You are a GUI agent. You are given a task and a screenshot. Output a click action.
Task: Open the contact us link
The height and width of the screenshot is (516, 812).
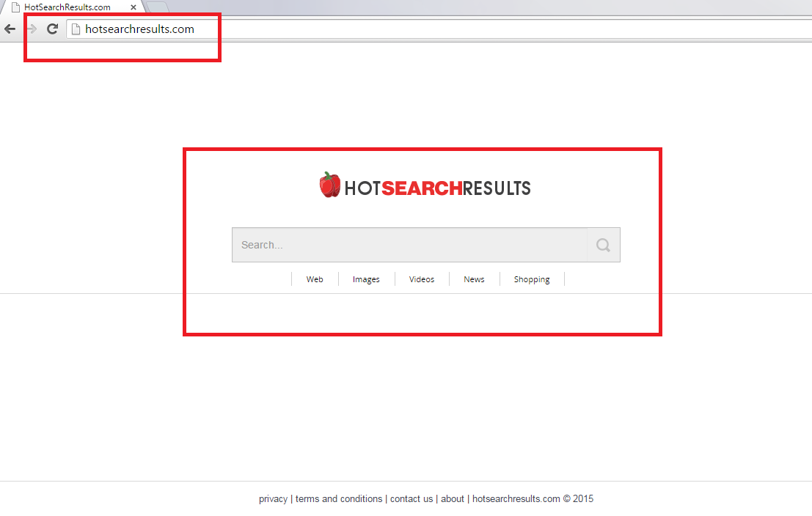412,499
